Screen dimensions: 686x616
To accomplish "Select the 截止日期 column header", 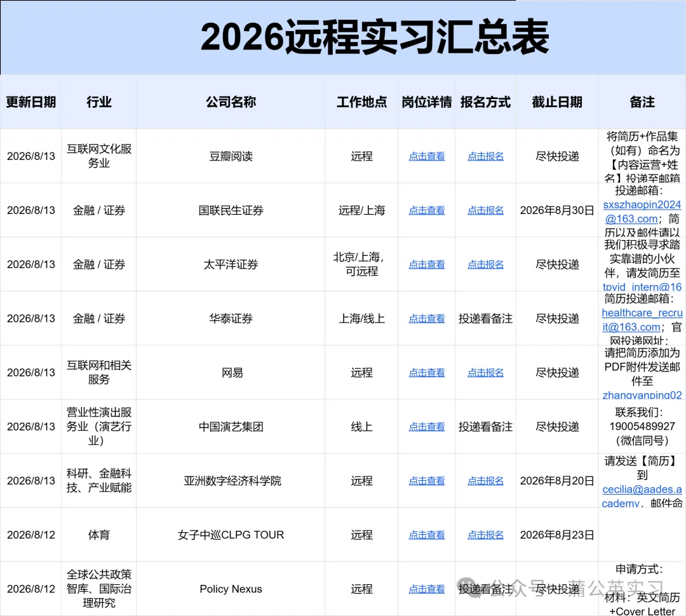I will (x=557, y=102).
